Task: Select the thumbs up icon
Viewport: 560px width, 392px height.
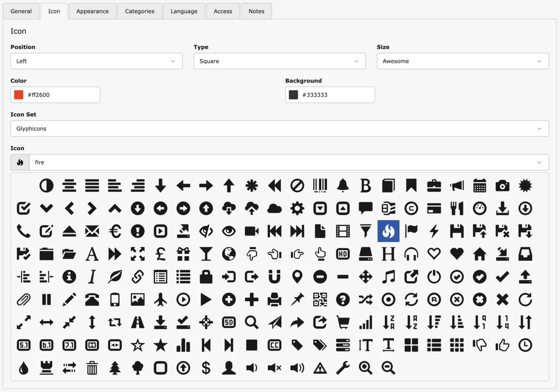Action: tap(502, 345)
